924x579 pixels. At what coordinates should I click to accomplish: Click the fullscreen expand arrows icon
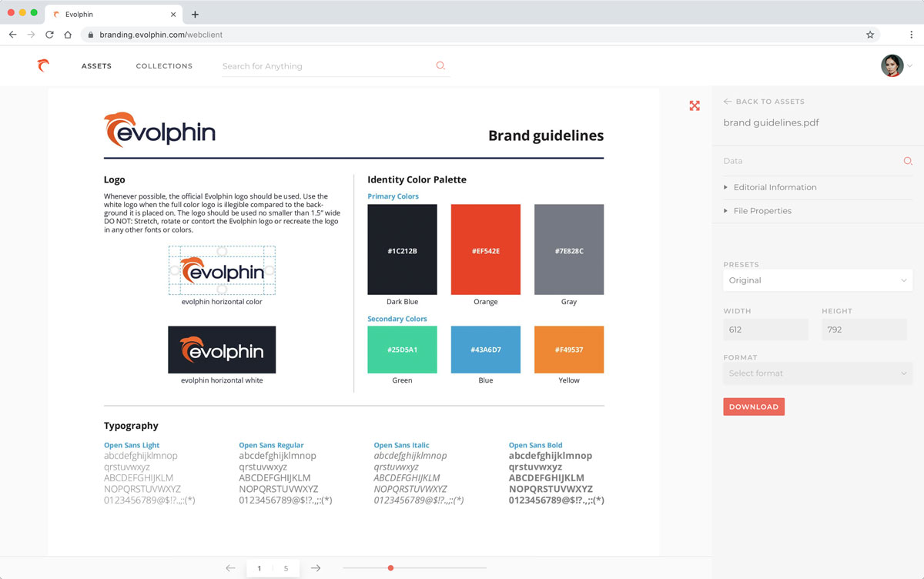[695, 105]
